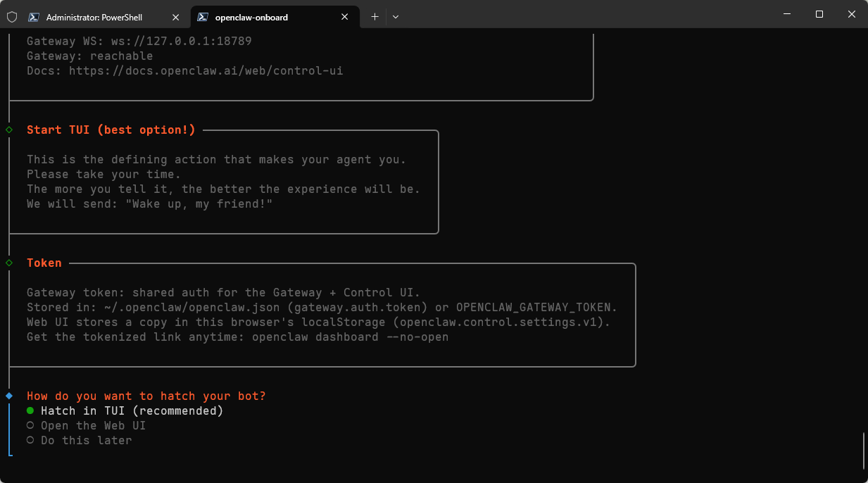Image resolution: width=868 pixels, height=483 pixels.
Task: Click 'This is the defining action' line
Action: tap(217, 160)
